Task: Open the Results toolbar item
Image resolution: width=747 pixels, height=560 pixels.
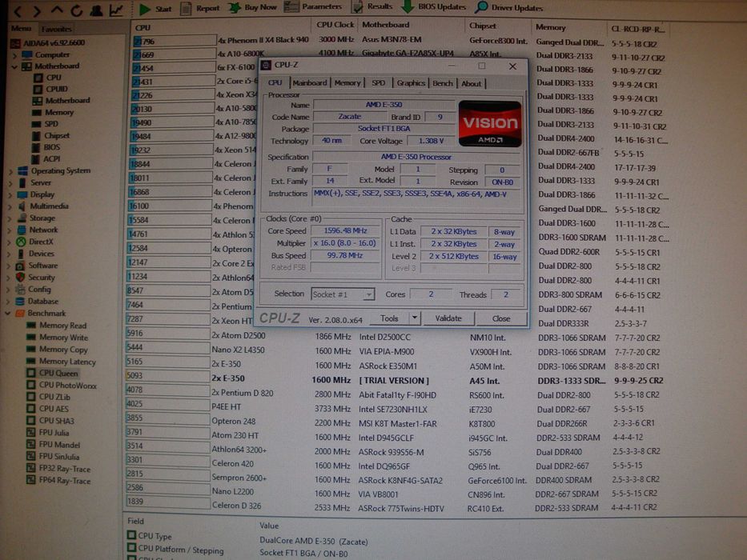Action: pyautogui.click(x=372, y=6)
